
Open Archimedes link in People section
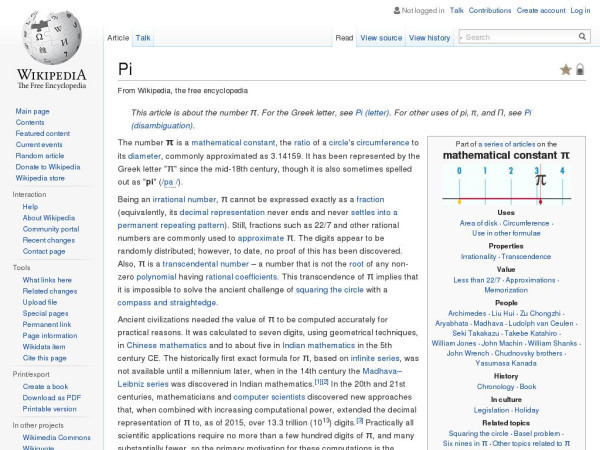(x=467, y=313)
